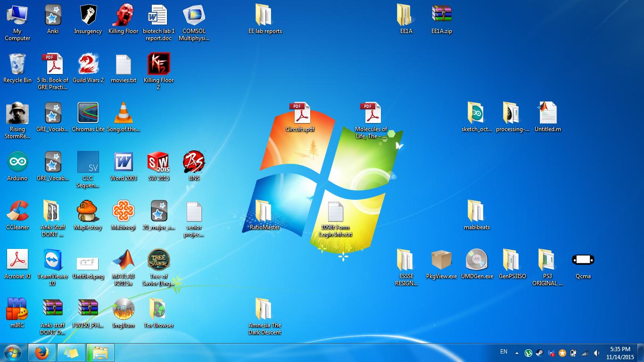Click the Guild Wars 2 icon
The width and height of the screenshot is (644, 362).
click(88, 64)
